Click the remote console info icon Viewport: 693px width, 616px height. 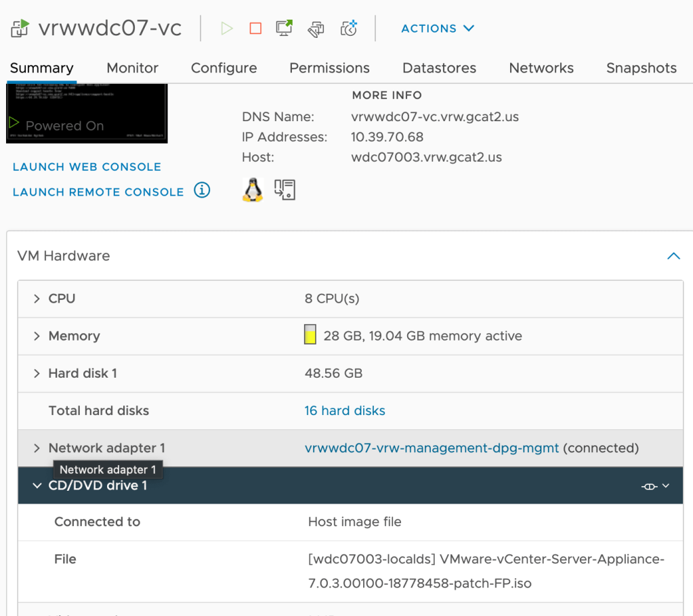pos(202,190)
